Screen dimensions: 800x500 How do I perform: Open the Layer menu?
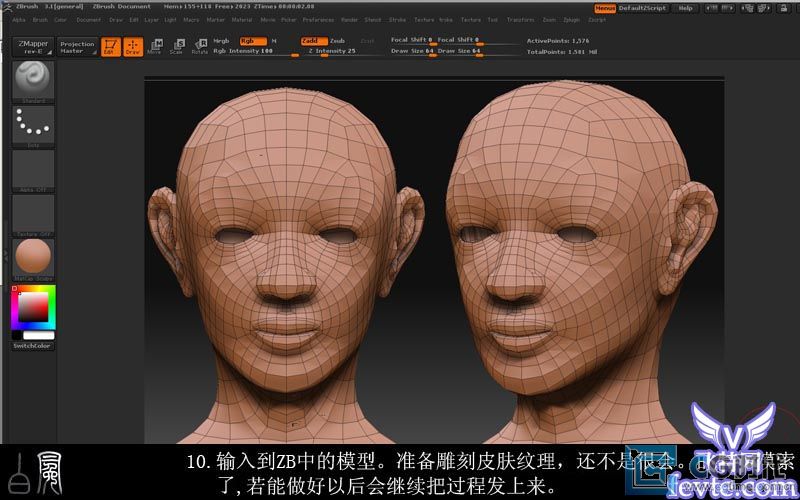tap(152, 20)
